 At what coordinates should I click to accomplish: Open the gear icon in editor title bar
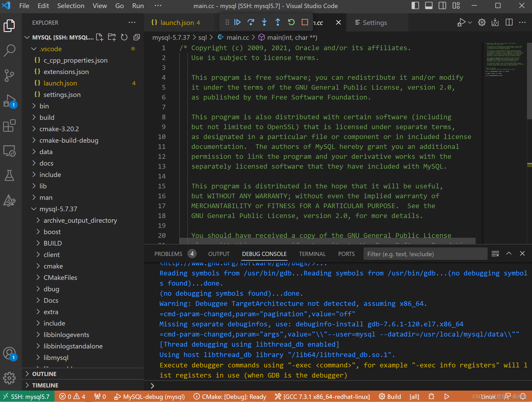(x=482, y=22)
